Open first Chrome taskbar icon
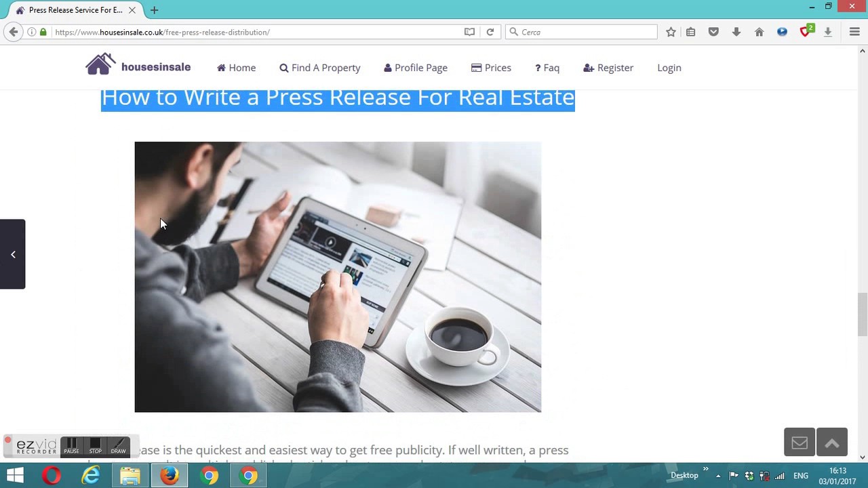The height and width of the screenshot is (488, 868). click(x=209, y=476)
